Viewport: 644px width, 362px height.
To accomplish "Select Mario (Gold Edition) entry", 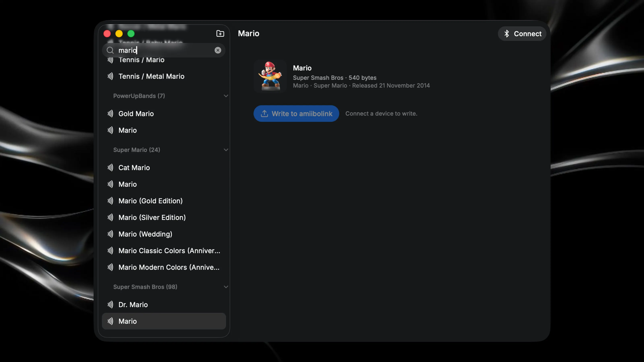I will 164,201.
